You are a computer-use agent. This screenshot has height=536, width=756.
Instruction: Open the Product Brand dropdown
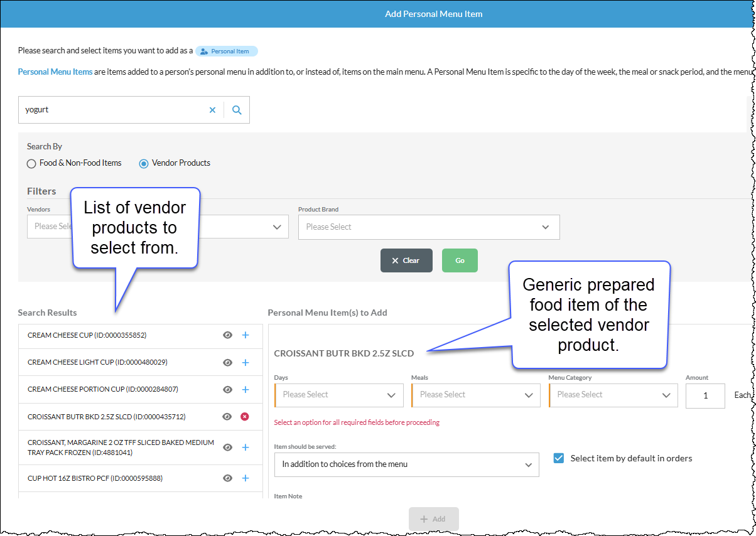429,227
